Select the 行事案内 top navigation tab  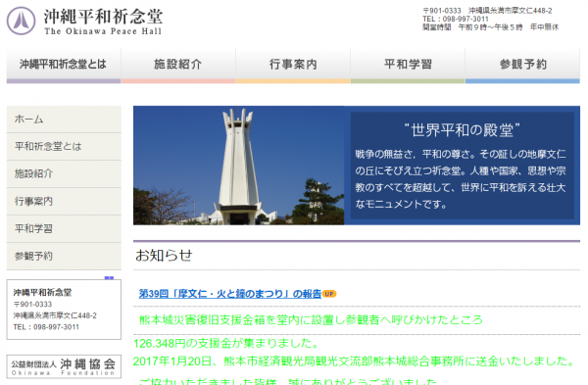(x=293, y=66)
